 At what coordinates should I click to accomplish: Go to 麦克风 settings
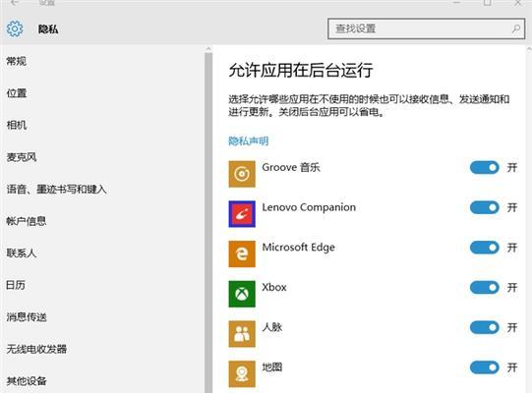[x=22, y=157]
